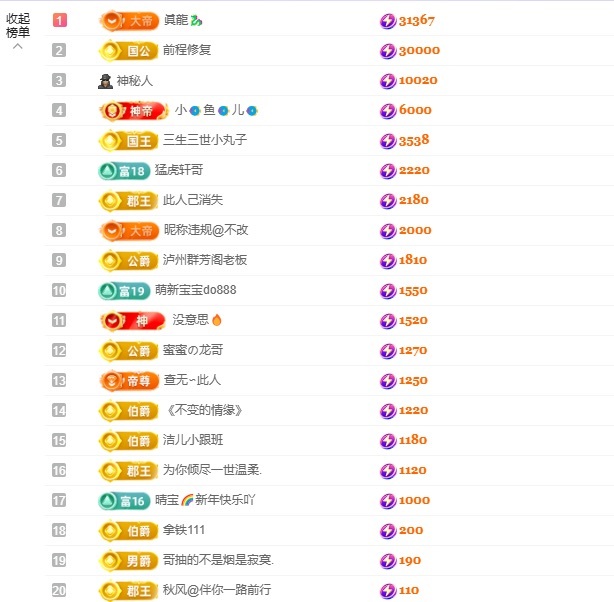The image size is (614, 602).
Task: Click the 帝尊 badge beside 查无~此人
Action: click(x=129, y=381)
